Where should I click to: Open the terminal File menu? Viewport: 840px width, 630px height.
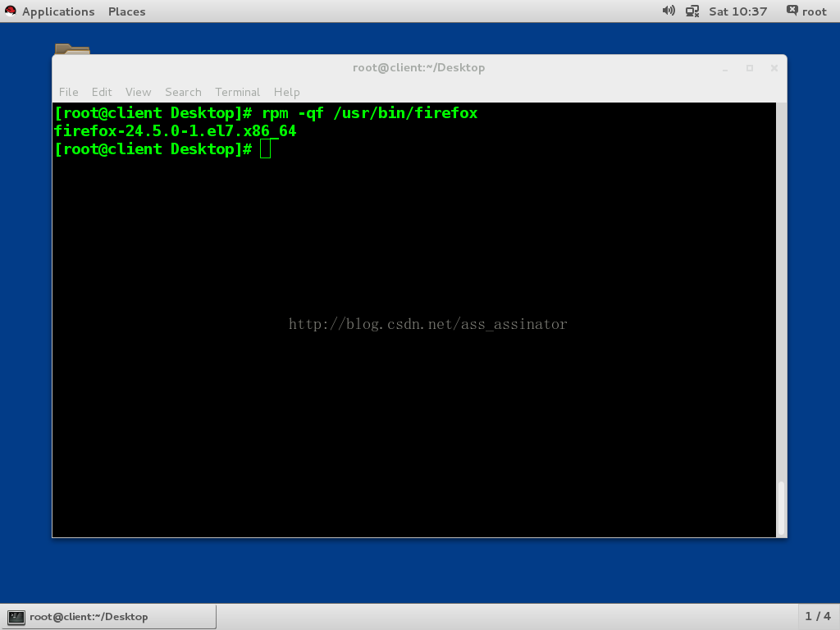coord(69,92)
